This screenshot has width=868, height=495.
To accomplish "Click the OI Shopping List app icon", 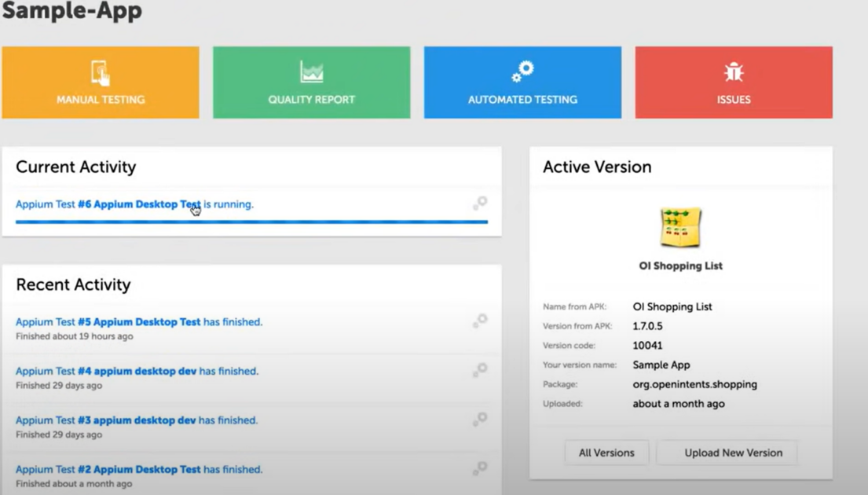I will [x=680, y=228].
